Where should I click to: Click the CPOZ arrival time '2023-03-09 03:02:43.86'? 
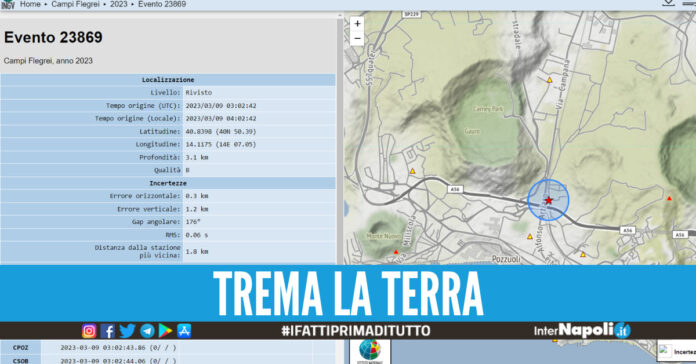coord(103,348)
